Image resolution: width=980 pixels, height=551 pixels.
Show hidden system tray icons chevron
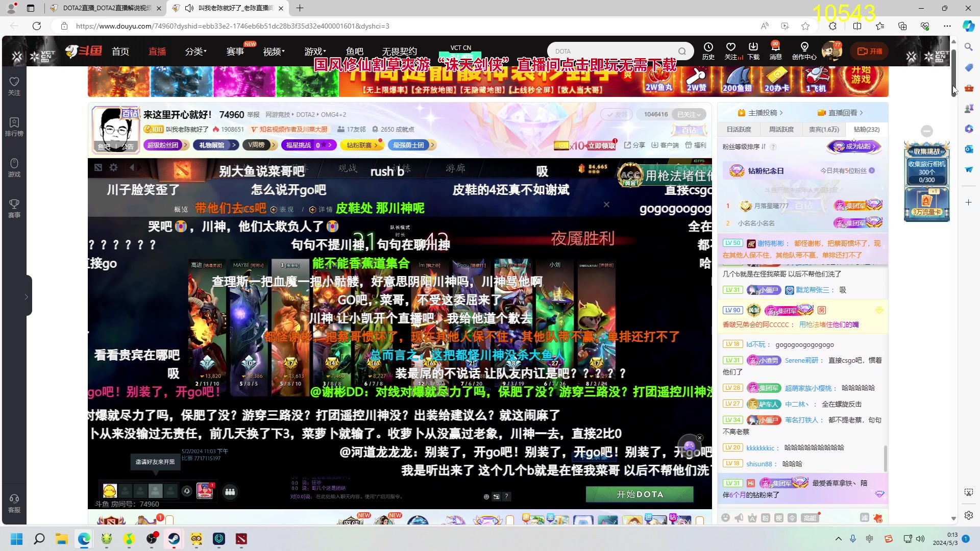click(838, 539)
